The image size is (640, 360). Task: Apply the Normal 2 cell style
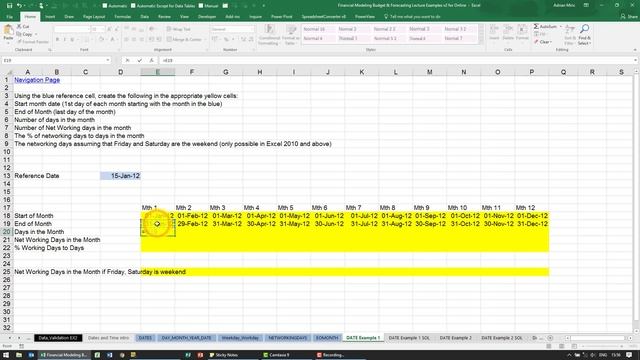click(x=348, y=29)
